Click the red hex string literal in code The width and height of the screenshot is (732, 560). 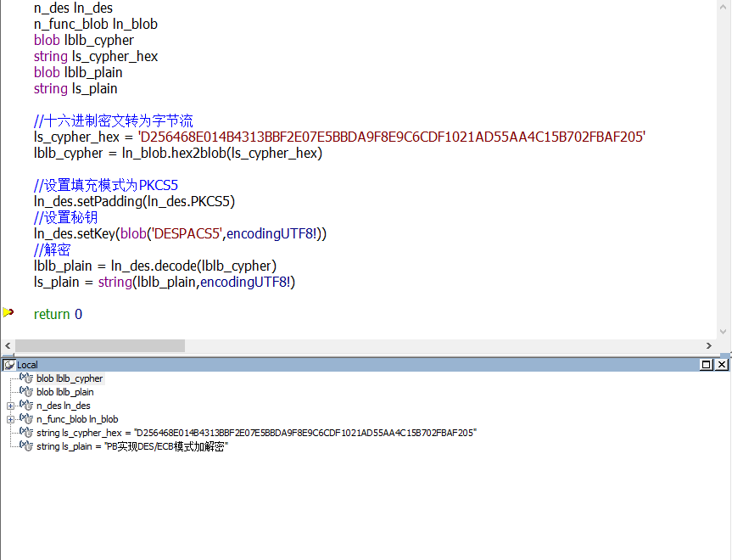(x=392, y=137)
